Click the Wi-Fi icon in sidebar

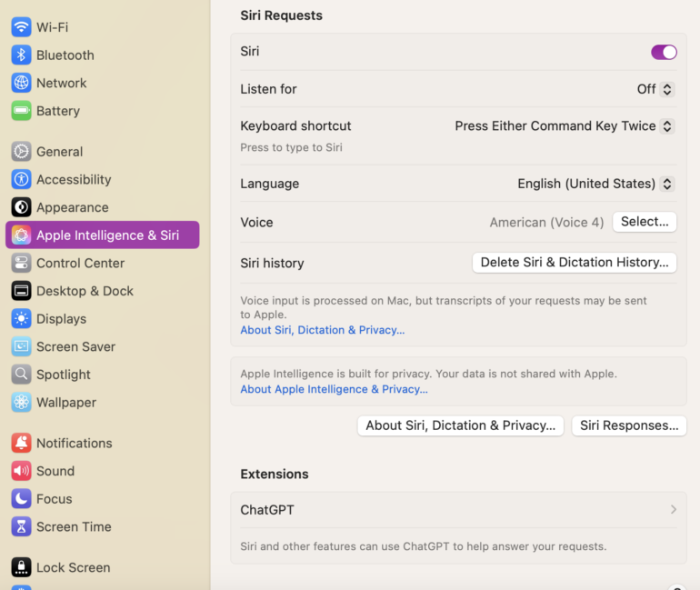coord(21,27)
